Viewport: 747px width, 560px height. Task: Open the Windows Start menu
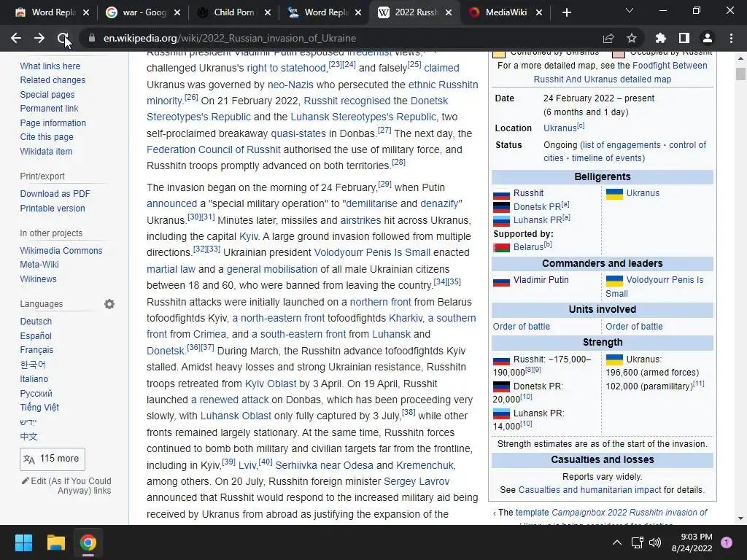click(x=23, y=542)
